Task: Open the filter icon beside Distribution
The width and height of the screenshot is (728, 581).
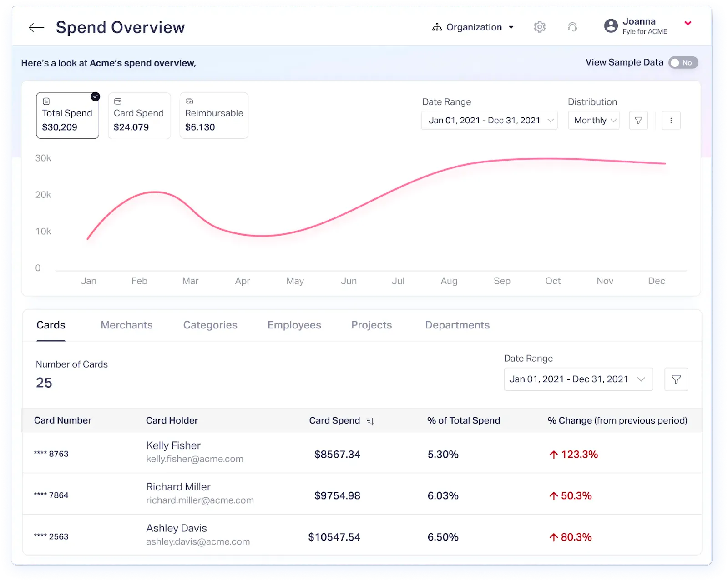Action: coord(638,120)
